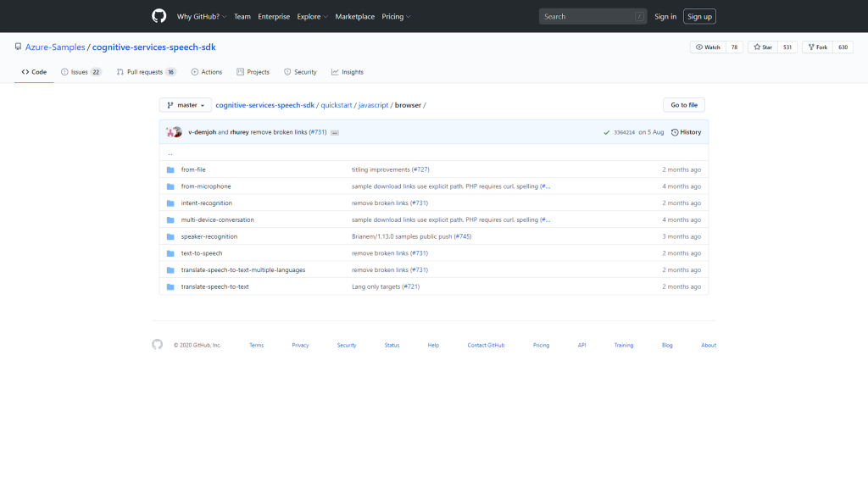Open titling improvements commit link

381,169
